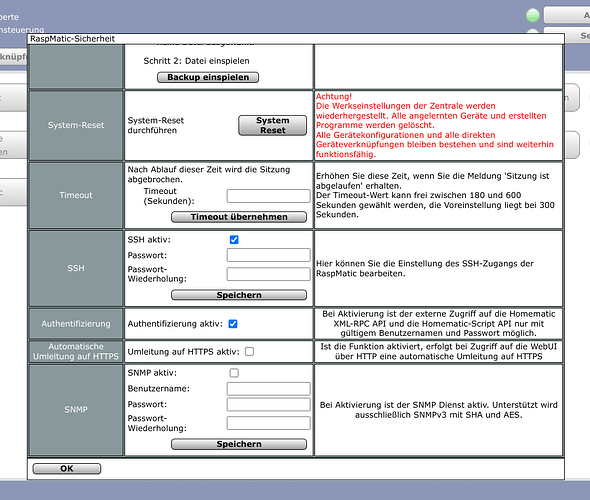Image resolution: width=590 pixels, height=500 pixels.
Task: Click the SNMP row label
Action: (76, 409)
